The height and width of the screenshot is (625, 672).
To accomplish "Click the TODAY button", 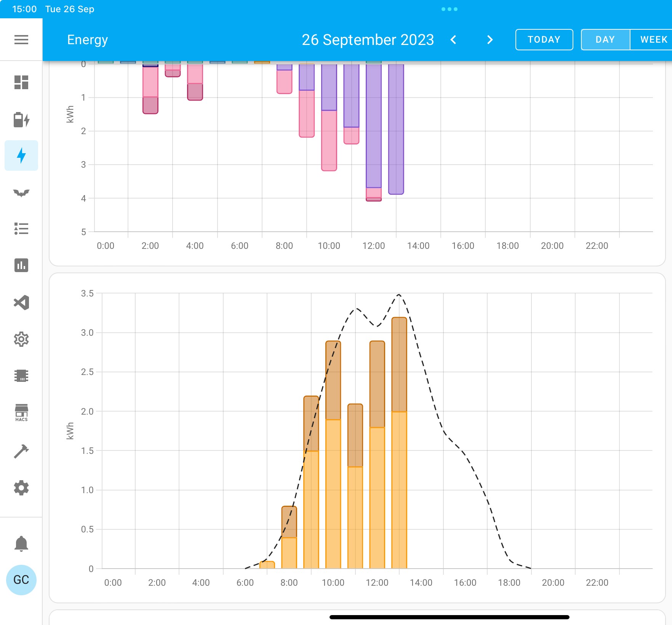I will [x=544, y=40].
